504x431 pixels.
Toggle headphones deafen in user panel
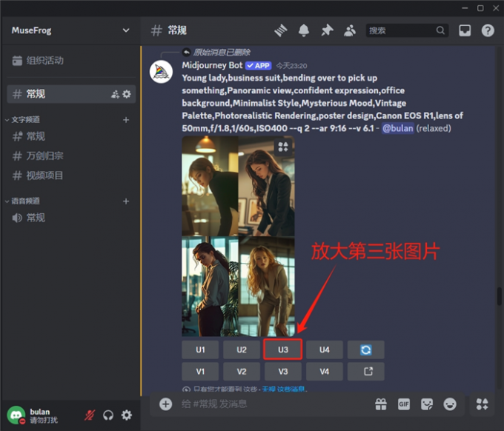pos(108,415)
